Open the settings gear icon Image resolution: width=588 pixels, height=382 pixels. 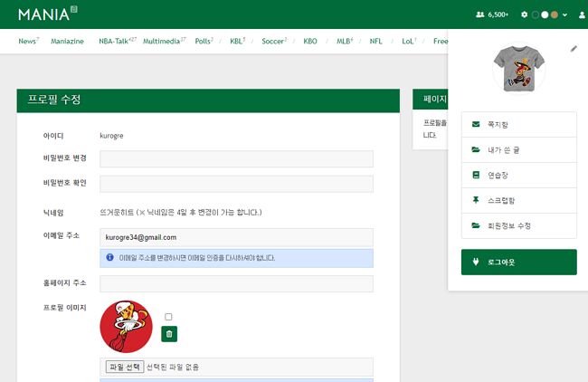pos(525,14)
